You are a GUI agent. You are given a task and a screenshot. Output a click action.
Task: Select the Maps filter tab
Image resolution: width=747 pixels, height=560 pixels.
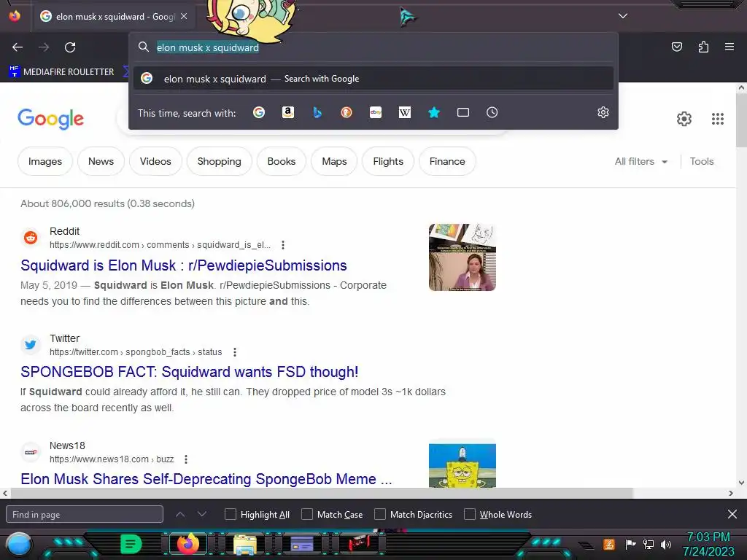pos(334,161)
